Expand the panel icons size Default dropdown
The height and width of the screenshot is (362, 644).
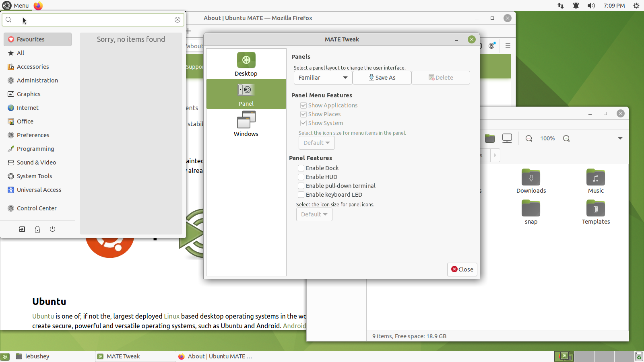coord(314,214)
